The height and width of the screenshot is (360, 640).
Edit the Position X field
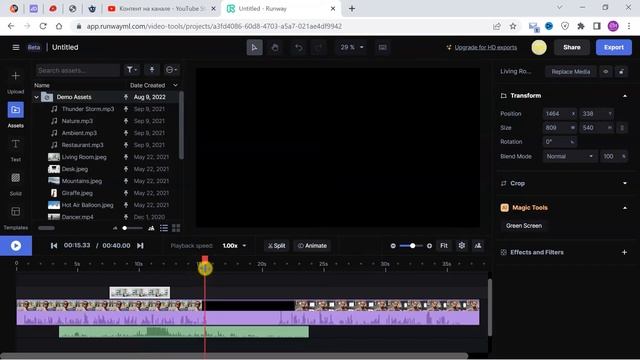[x=560, y=114]
